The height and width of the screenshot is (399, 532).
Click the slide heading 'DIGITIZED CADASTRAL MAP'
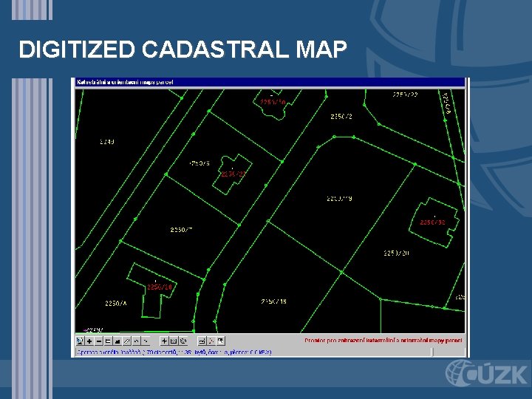tap(183, 50)
